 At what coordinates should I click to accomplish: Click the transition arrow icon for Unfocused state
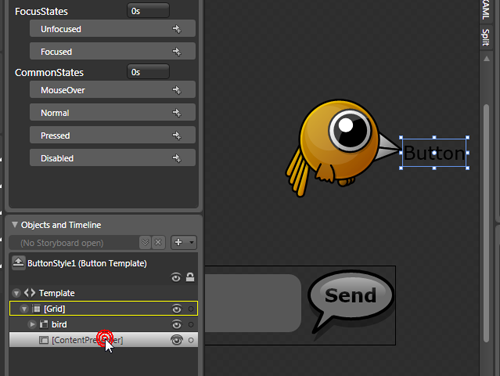[177, 29]
